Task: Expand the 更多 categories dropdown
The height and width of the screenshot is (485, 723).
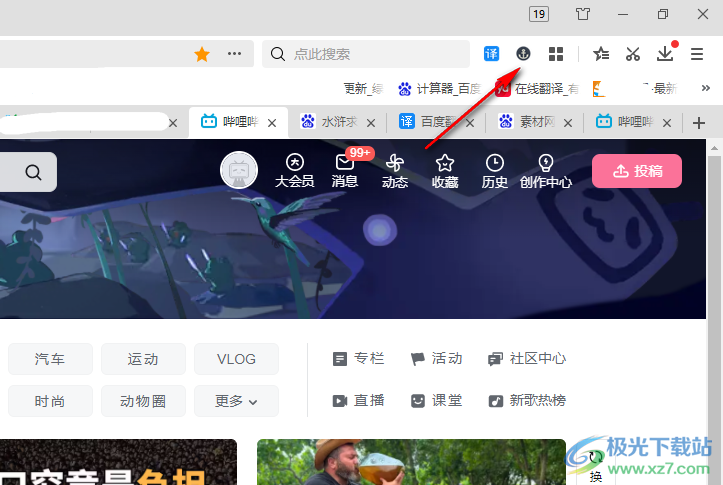Action: 237,401
